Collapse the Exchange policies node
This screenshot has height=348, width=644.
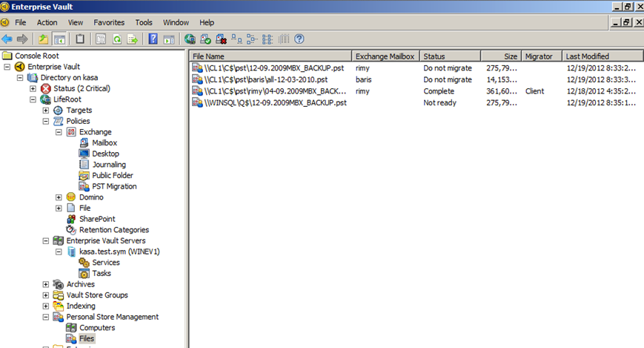[59, 132]
